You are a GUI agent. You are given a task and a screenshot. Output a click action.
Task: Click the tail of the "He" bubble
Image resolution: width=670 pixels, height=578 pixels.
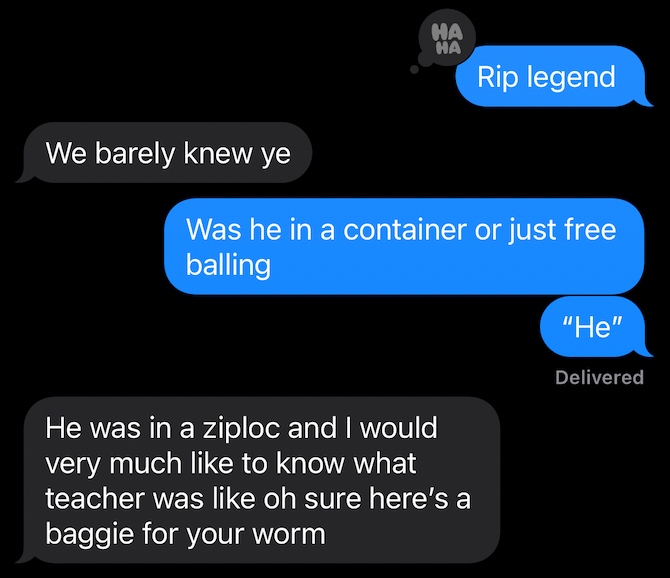click(645, 351)
